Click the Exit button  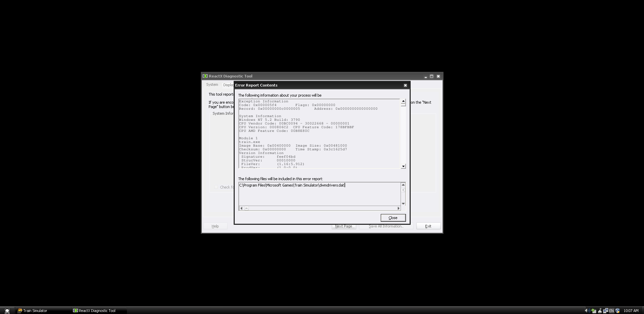[428, 226]
